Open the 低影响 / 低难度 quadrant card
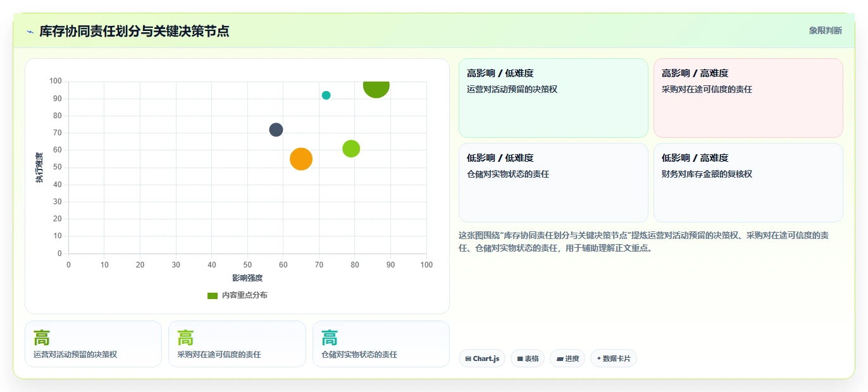This screenshot has height=392, width=868. click(554, 183)
